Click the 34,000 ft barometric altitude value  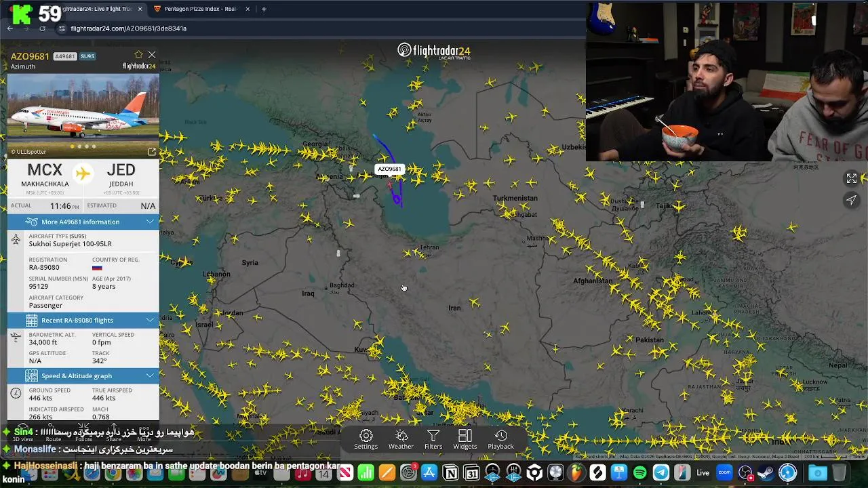pyautogui.click(x=43, y=342)
